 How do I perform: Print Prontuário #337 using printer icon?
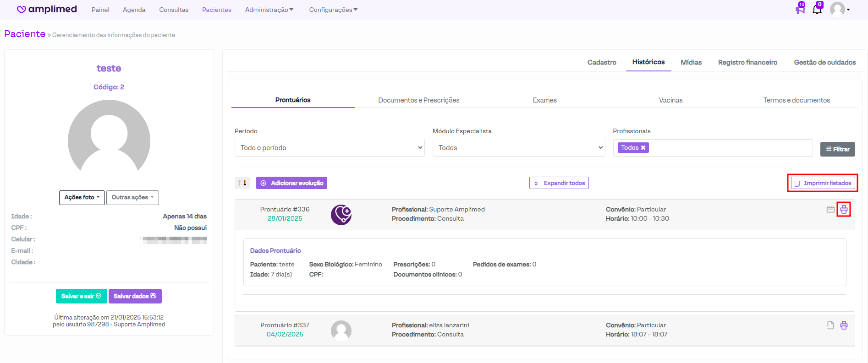(x=844, y=325)
